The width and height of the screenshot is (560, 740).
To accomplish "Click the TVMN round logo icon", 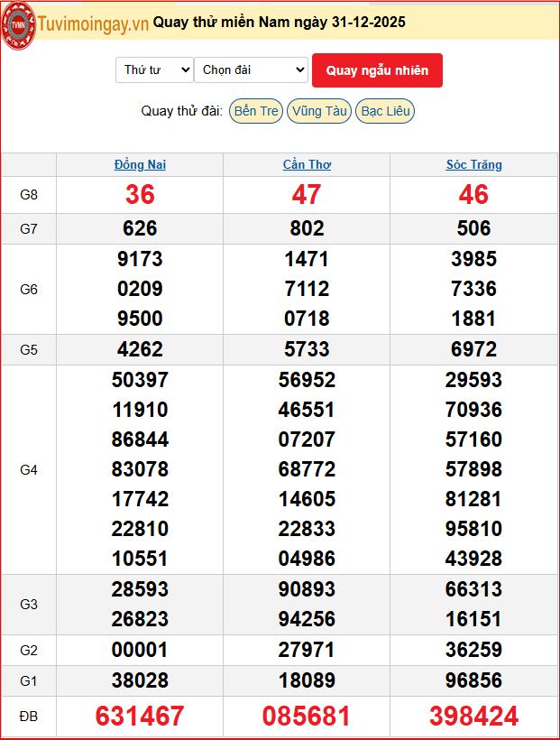I will point(18,23).
